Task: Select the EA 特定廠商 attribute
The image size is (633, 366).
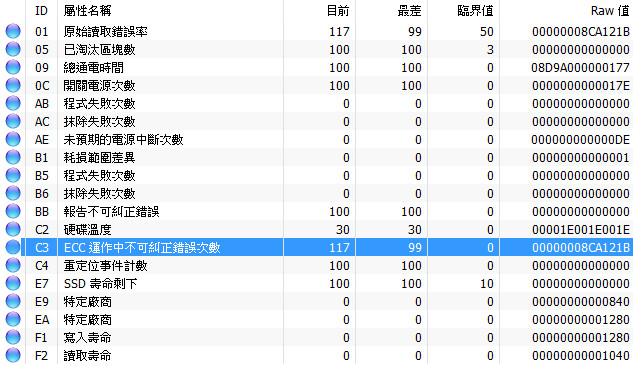Action: 87,320
